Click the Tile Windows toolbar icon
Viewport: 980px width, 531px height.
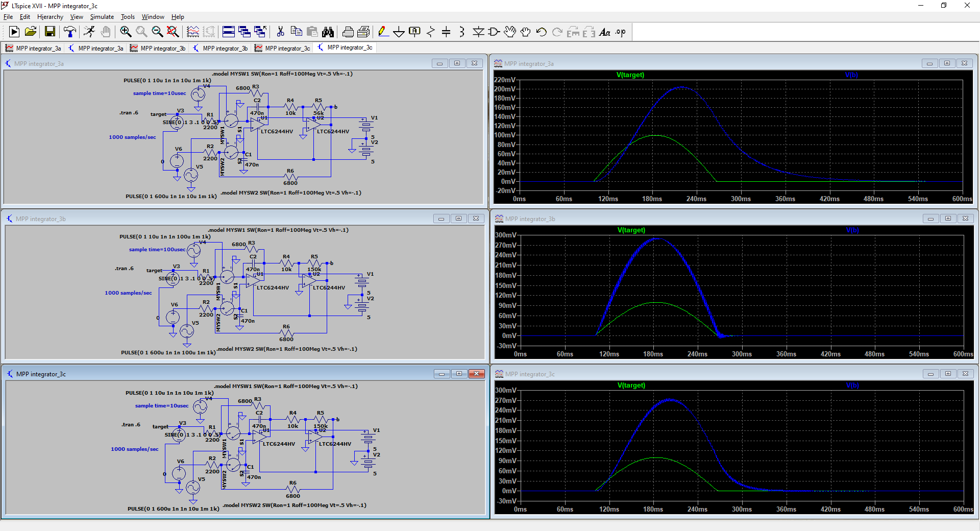pyautogui.click(x=229, y=32)
